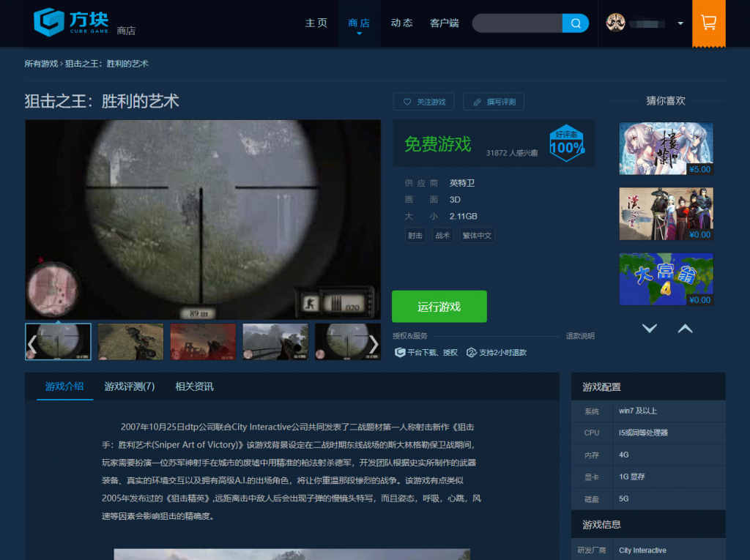Page recommendations down with down chevron
This screenshot has width=750, height=560.
(x=649, y=328)
